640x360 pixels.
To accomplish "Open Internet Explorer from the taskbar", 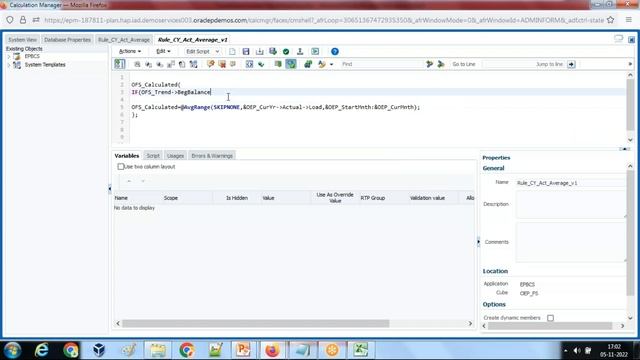I will [x=42, y=350].
